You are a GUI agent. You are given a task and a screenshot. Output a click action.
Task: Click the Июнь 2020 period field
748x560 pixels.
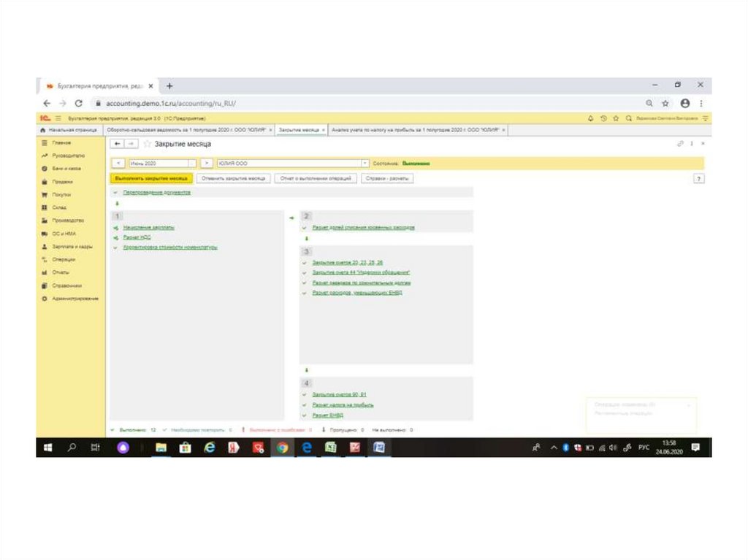pyautogui.click(x=158, y=164)
